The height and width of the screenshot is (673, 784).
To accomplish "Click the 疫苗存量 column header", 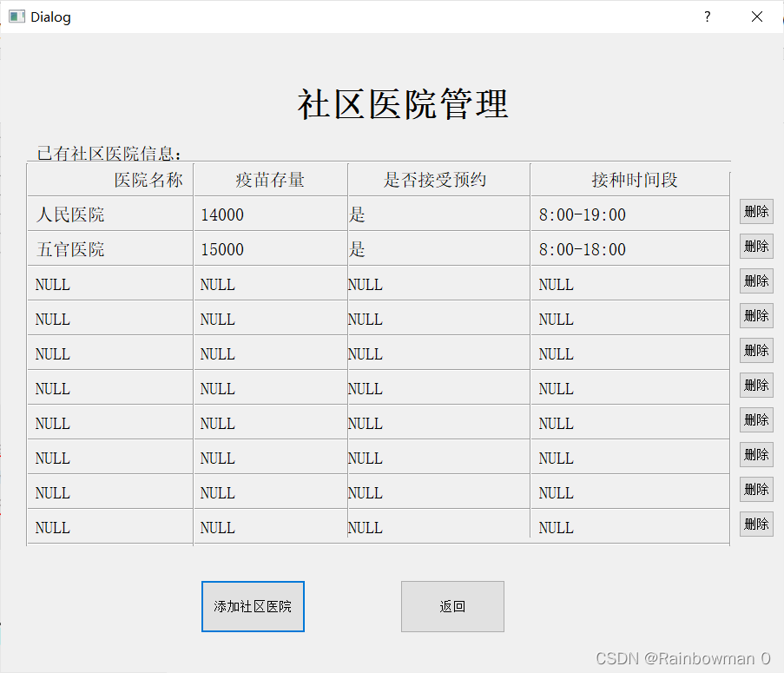I will click(x=270, y=180).
